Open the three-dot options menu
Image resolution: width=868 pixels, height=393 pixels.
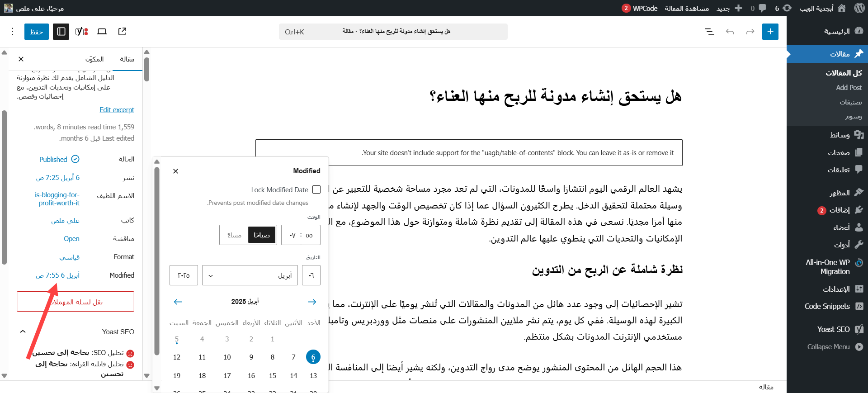[x=13, y=32]
